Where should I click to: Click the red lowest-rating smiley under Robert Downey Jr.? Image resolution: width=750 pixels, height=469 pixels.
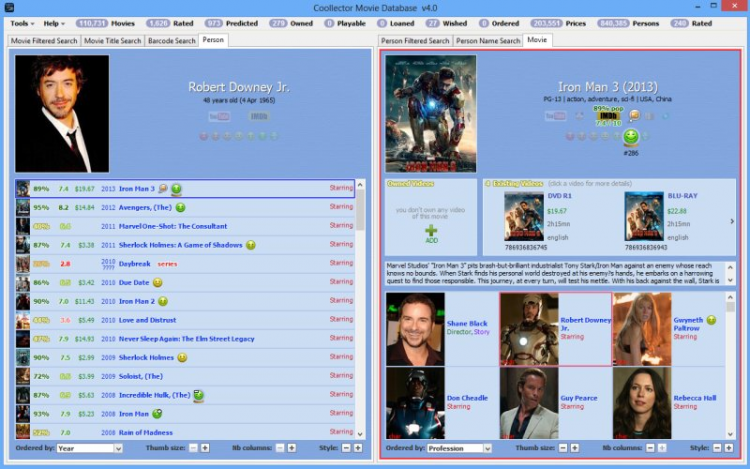(204, 136)
